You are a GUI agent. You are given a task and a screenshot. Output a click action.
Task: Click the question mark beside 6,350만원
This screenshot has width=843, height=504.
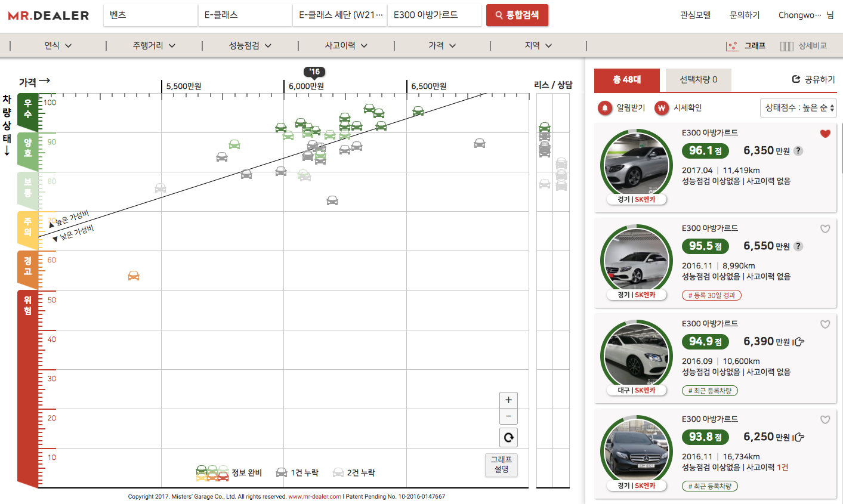pyautogui.click(x=798, y=151)
